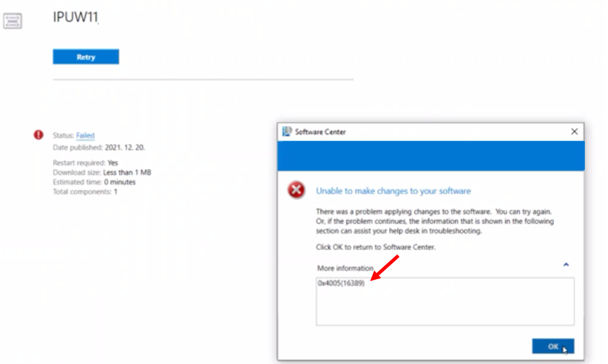Click the Software Center title bar icon
Image resolution: width=608 pixels, height=364 pixels.
click(287, 131)
